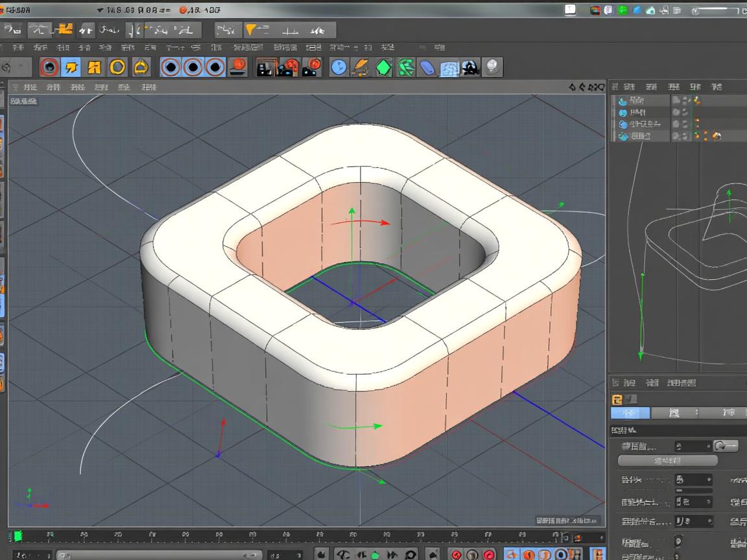Viewport: 747px width, 560px height.
Task: Click spinner arrows of first attribute field
Action: tap(708, 446)
